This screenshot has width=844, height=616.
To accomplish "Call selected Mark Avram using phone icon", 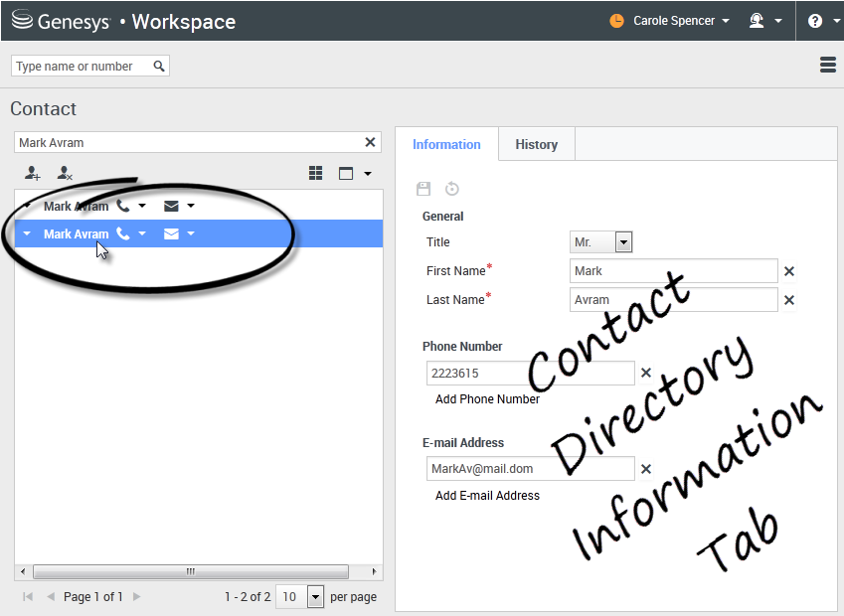I will click(123, 234).
